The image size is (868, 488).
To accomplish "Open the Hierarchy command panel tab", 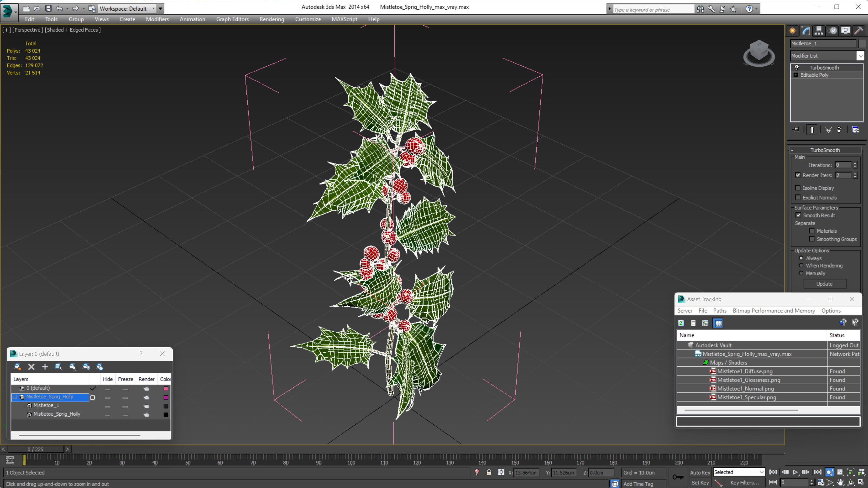I will click(x=819, y=31).
